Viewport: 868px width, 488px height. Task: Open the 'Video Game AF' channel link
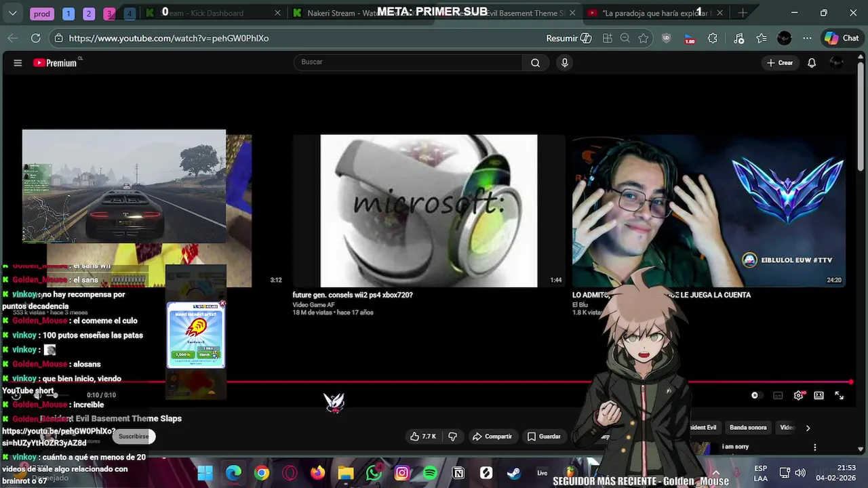(313, 305)
